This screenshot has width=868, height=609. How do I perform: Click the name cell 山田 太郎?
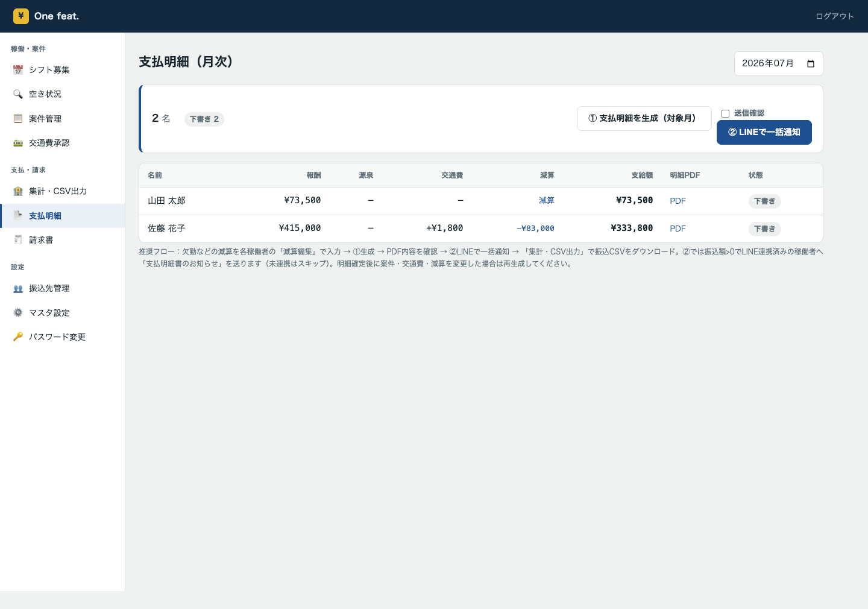(x=166, y=201)
